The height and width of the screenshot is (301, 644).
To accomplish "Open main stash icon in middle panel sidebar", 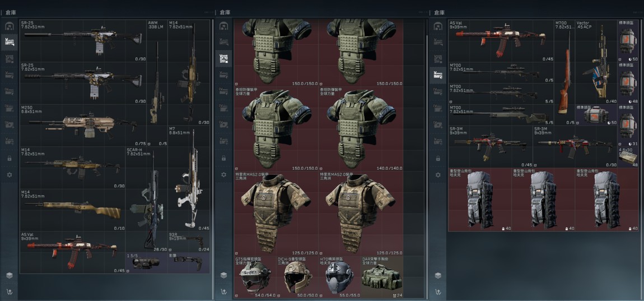I will point(223,26).
